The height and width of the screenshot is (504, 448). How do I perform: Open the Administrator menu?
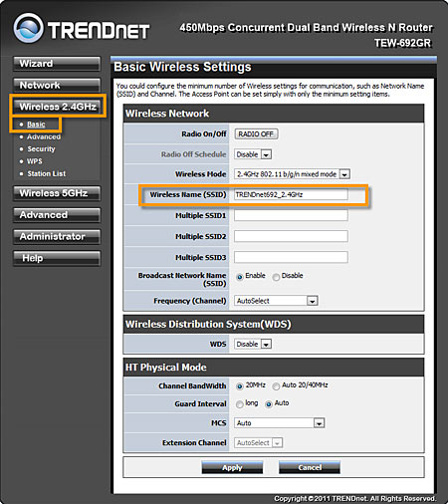(x=57, y=236)
